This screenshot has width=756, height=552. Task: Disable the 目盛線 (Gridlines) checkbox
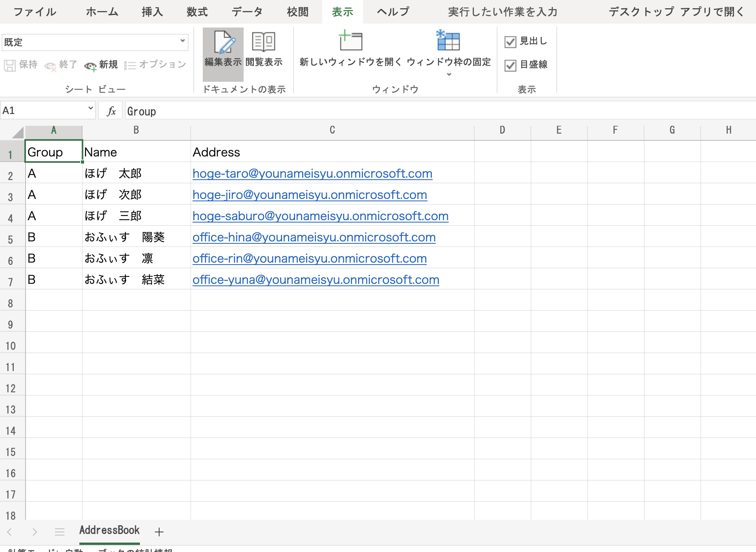(510, 65)
